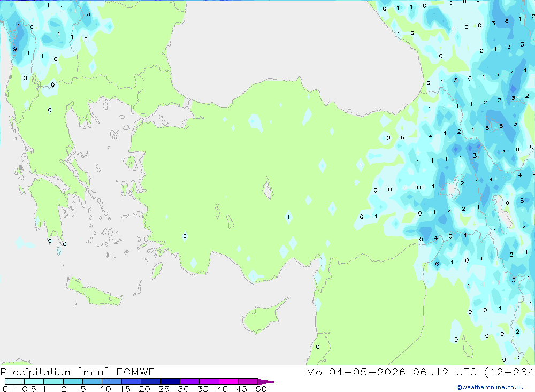Select the 0.5–1 mm legend color swatch
Viewport: 535px width, 392px height.
coord(34,381)
